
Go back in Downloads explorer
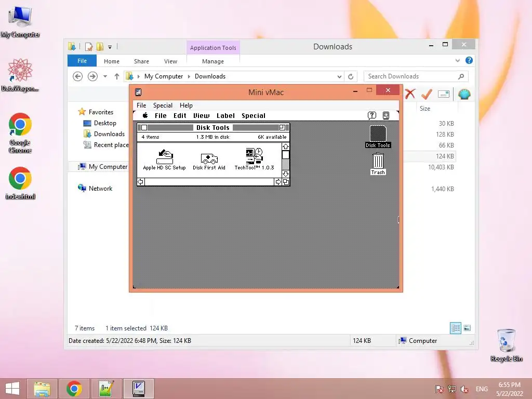(x=78, y=76)
